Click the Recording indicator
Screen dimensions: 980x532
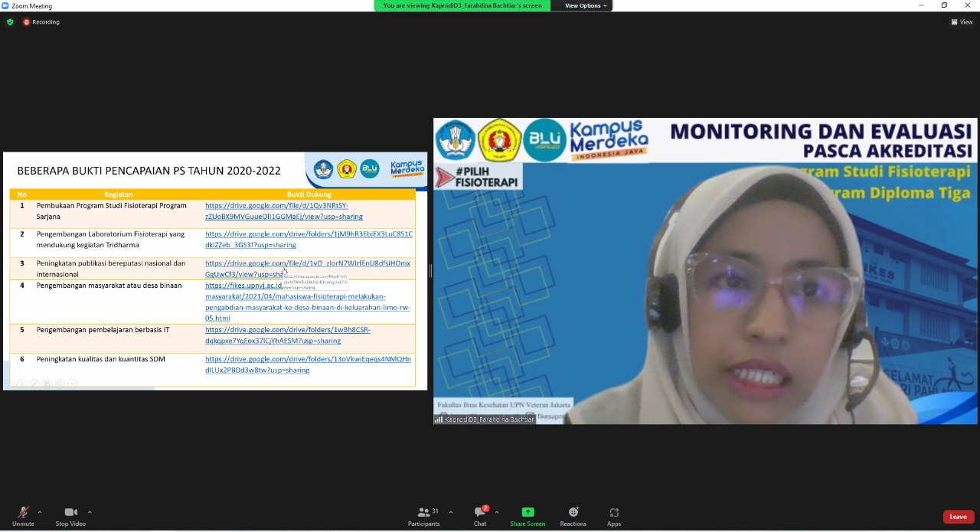coord(41,22)
